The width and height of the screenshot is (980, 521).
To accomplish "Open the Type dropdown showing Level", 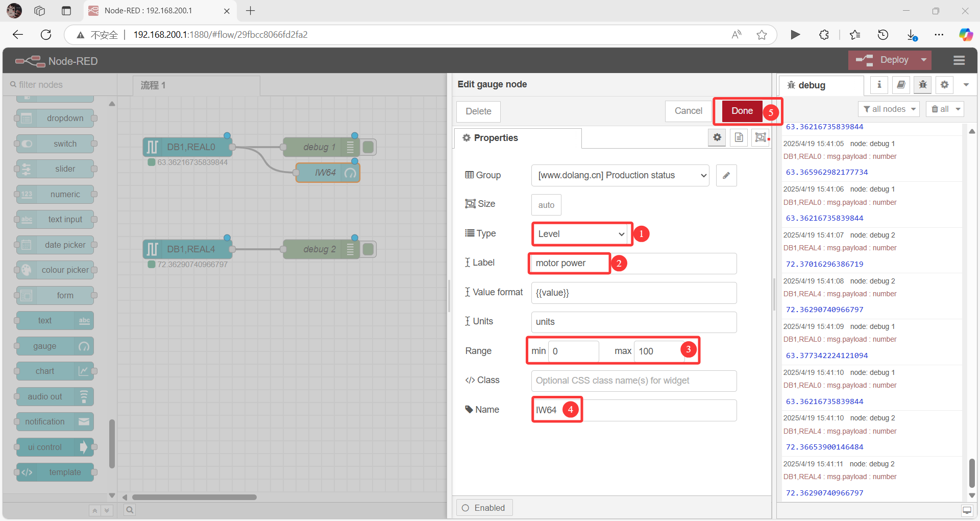I will [x=581, y=234].
